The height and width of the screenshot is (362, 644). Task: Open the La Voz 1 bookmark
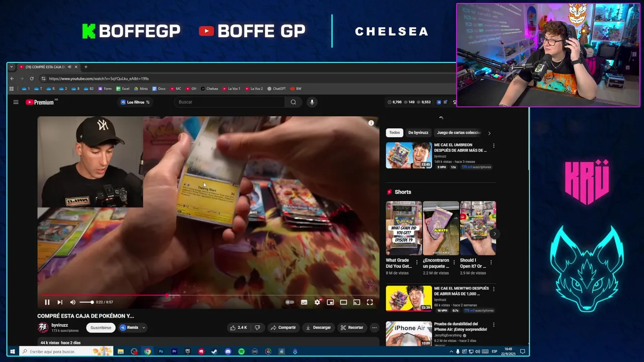(x=231, y=88)
